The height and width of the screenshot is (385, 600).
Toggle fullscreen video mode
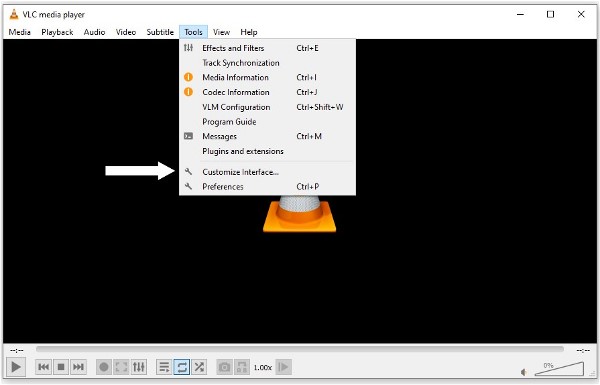[121, 367]
